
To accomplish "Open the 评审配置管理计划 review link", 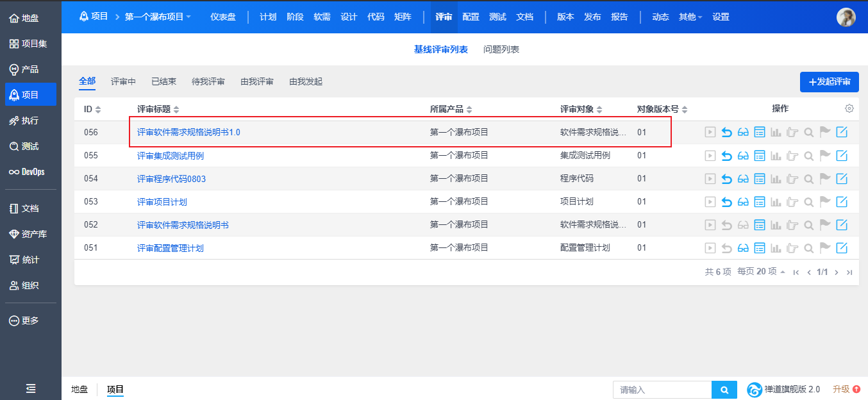I will (x=171, y=248).
